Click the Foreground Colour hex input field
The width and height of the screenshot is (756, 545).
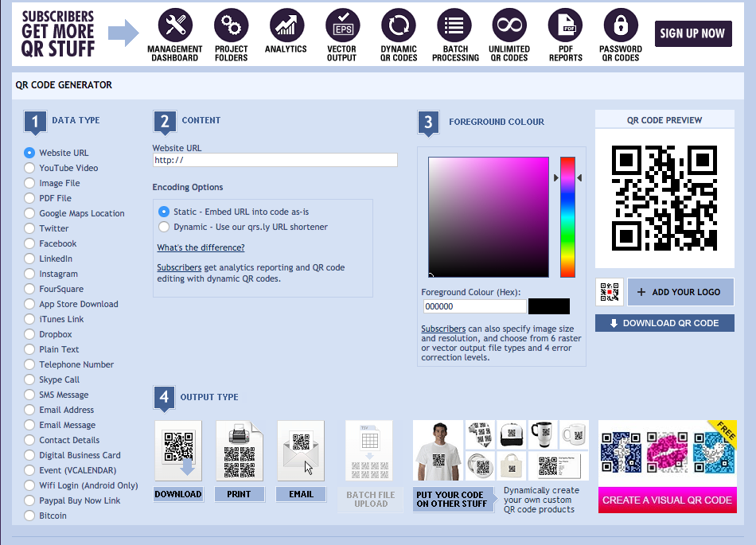[x=474, y=306]
